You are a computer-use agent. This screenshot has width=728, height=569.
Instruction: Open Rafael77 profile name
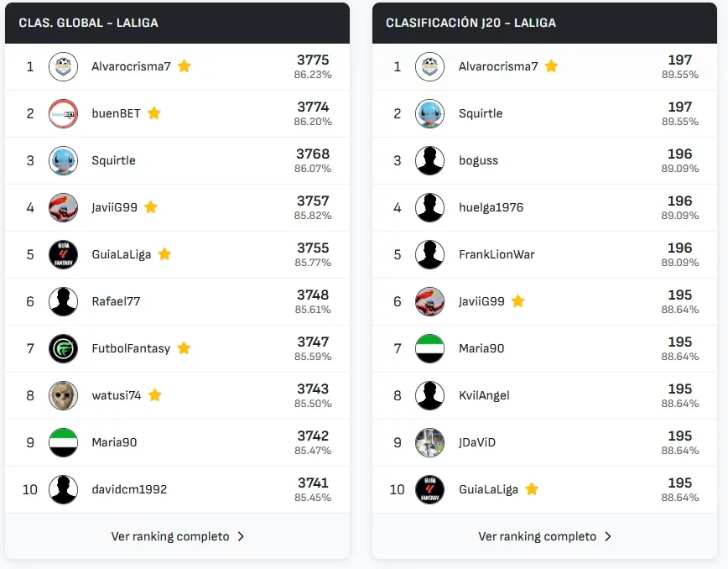point(117,301)
